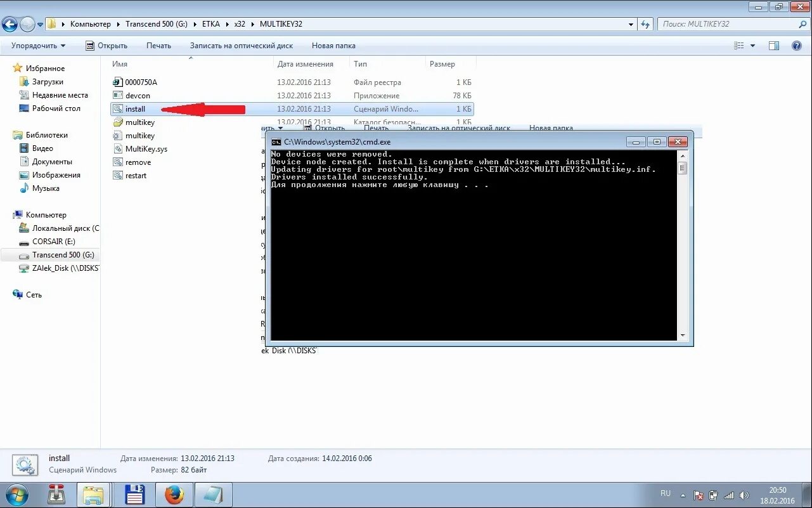The height and width of the screenshot is (508, 812).
Task: Select the 0000750A registry file icon
Action: click(117, 82)
